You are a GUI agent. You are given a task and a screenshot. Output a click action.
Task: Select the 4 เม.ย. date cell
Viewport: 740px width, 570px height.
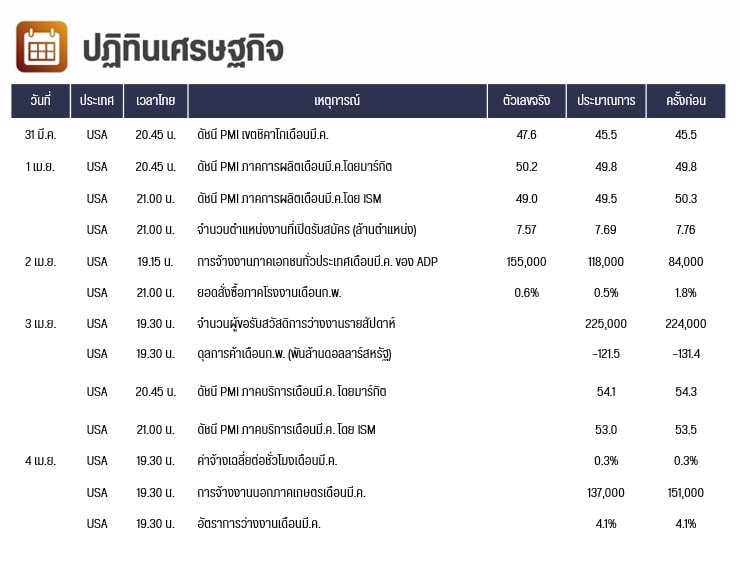pos(41,461)
